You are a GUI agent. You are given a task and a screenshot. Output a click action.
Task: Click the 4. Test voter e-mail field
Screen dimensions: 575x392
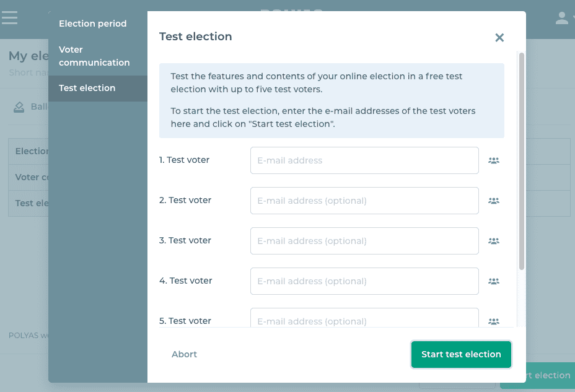pyautogui.click(x=364, y=281)
